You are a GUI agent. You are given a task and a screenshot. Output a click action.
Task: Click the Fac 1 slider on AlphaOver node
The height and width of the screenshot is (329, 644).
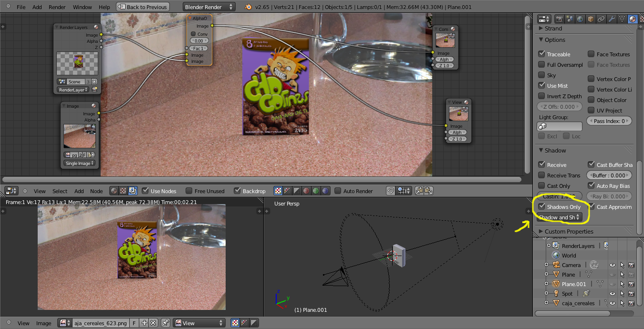click(198, 48)
